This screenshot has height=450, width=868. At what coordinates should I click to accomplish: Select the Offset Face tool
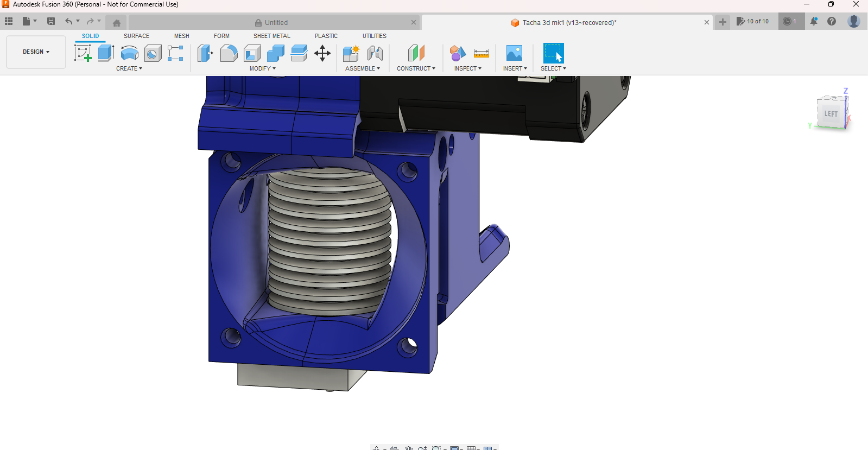[299, 53]
